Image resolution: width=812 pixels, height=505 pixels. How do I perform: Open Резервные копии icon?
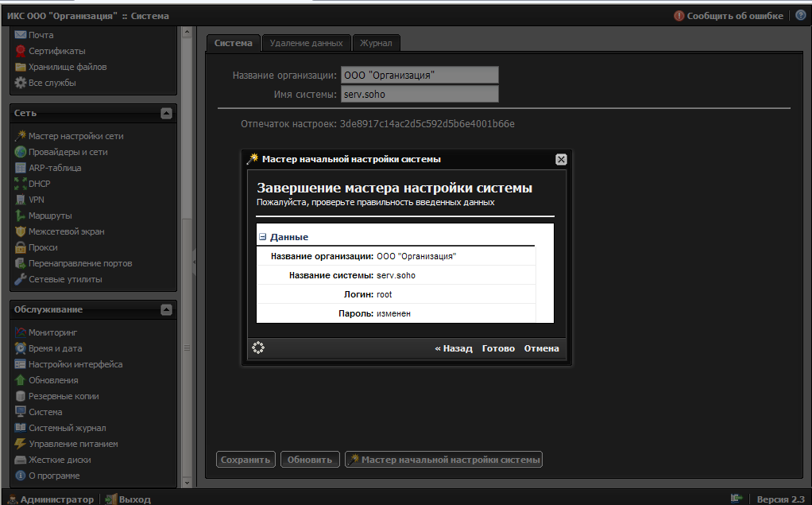[20, 396]
